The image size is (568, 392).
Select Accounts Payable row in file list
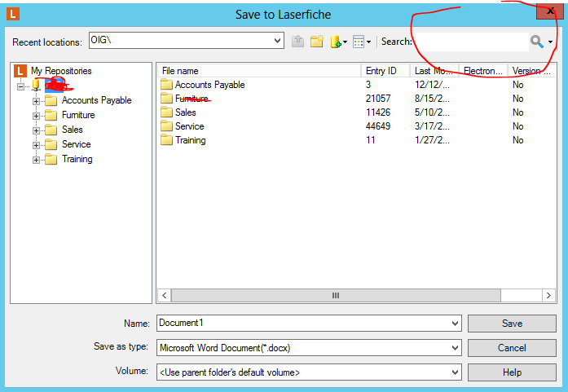[x=357, y=85]
